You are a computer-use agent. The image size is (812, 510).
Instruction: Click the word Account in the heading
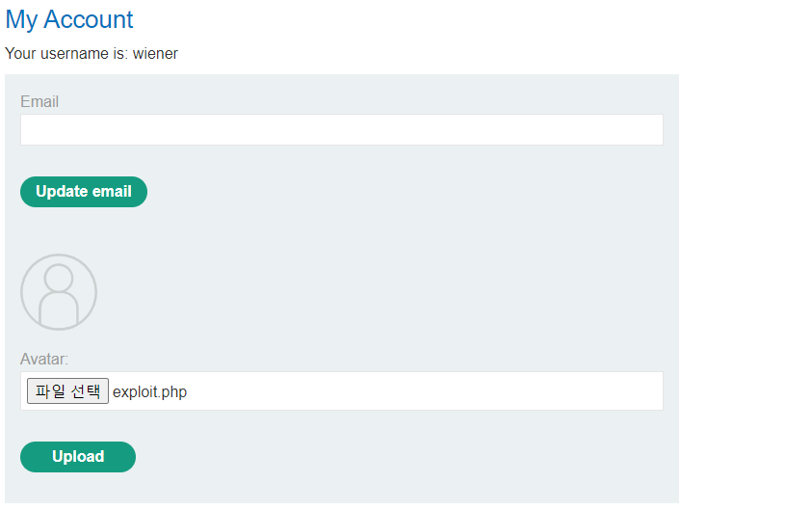(x=88, y=19)
